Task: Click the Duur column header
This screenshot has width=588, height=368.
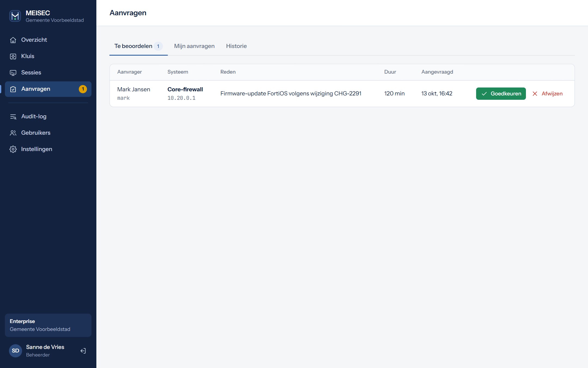Action: [390, 72]
